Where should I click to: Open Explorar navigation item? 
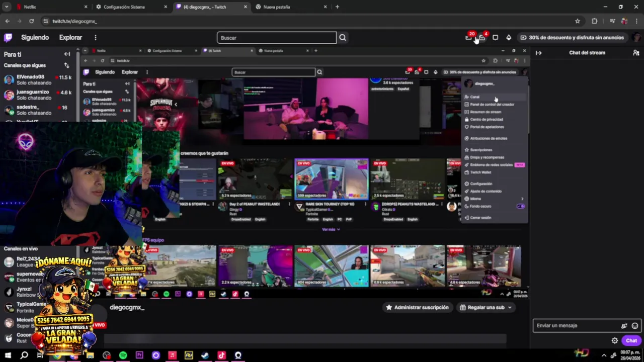[x=70, y=38]
